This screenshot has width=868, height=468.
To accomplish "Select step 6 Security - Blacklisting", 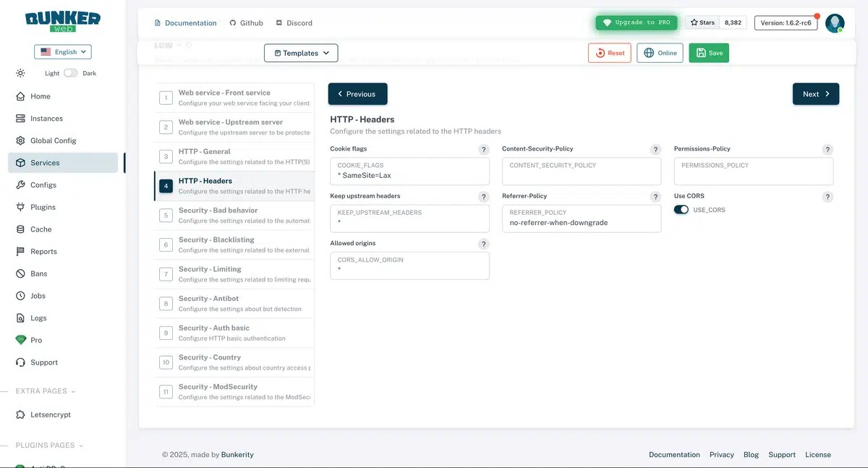I will [x=234, y=244].
